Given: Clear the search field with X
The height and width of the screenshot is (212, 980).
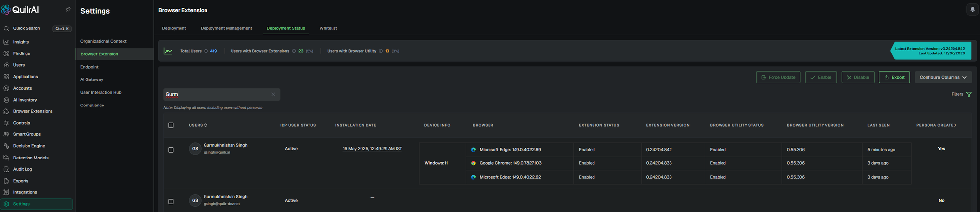Looking at the screenshot, I should pyautogui.click(x=273, y=94).
